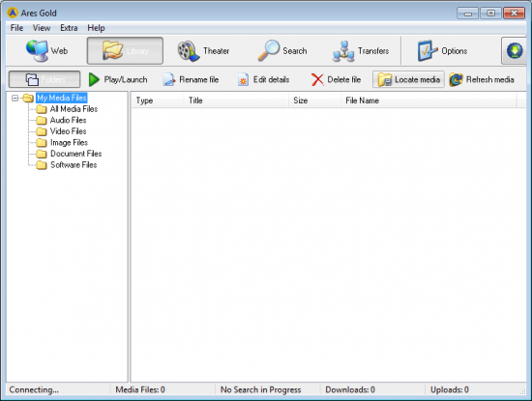532x401 pixels.
Task: Select the Video Files folder
Action: coord(68,131)
